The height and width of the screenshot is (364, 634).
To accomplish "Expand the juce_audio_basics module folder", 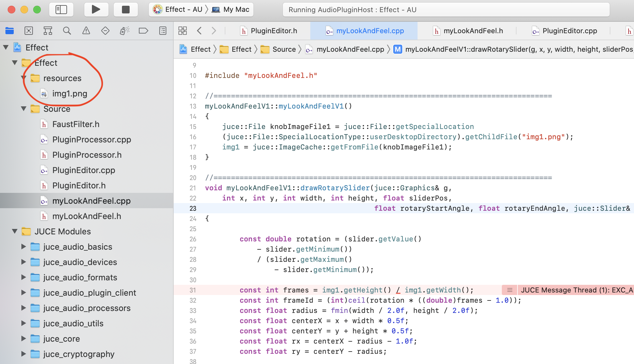I will (x=24, y=246).
